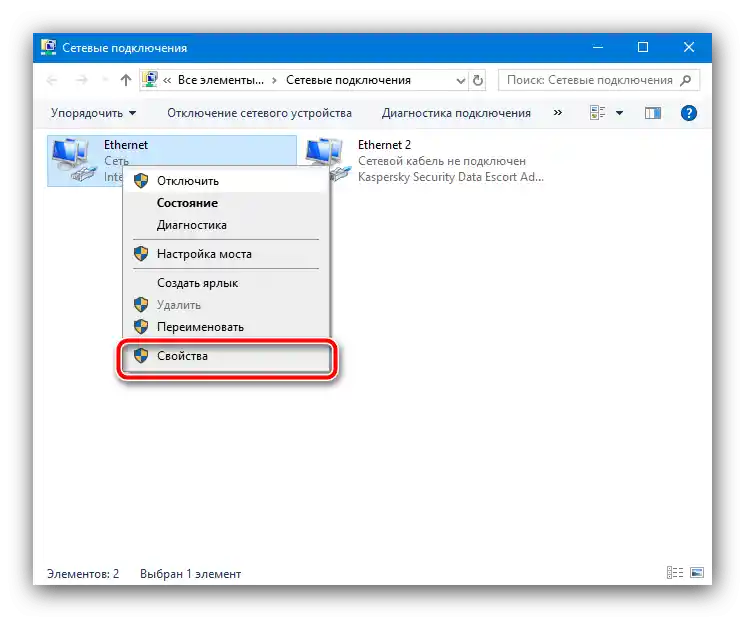This screenshot has width=745, height=618.
Task: Expand the hidden breadcrumb path chevrons
Action: point(167,80)
